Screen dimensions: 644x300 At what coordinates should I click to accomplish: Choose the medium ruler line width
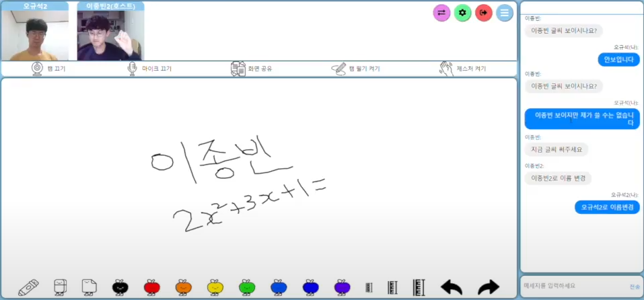pyautogui.click(x=392, y=287)
